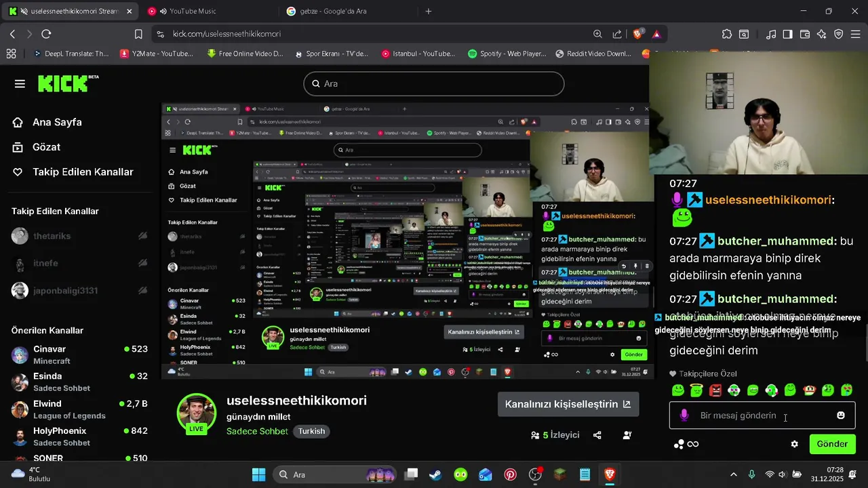Open a new browser tab
This screenshot has width=868, height=488.
pos(429,12)
